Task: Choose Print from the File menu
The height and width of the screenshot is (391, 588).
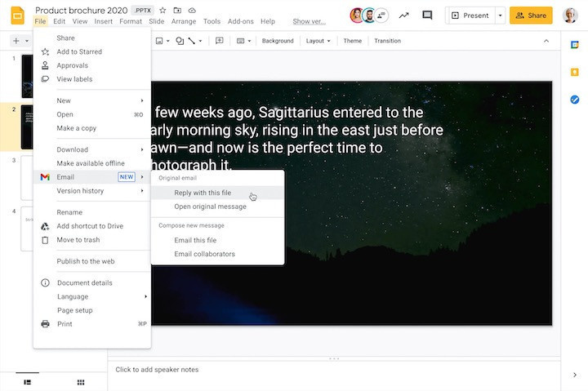Action: (91, 324)
